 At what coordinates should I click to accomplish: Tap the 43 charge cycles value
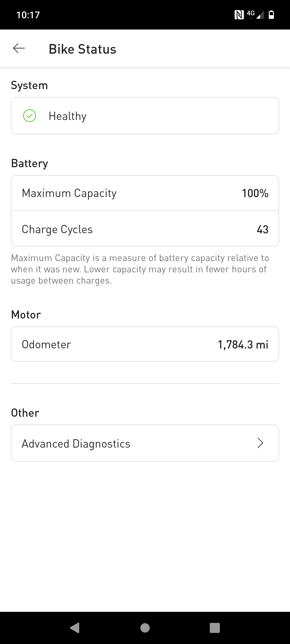point(262,229)
